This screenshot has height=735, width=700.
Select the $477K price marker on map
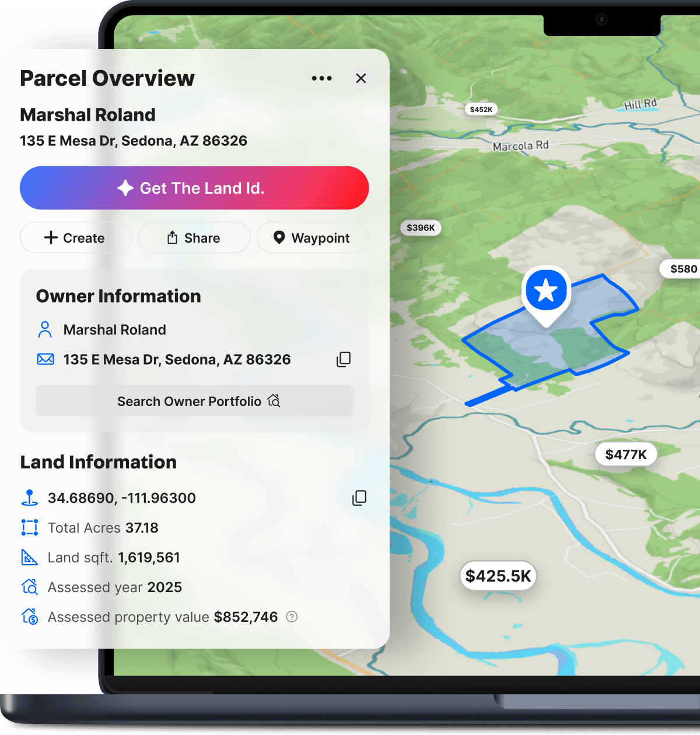(626, 454)
